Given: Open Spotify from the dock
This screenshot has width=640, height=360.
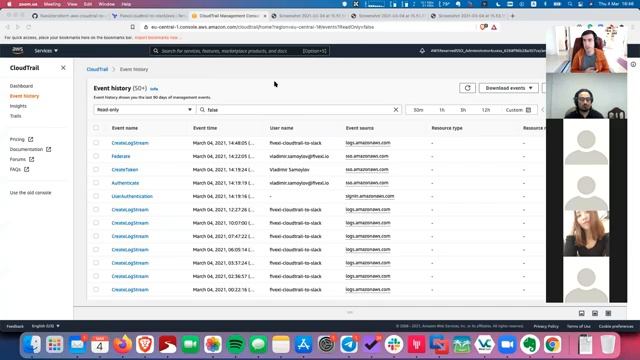Looking at the screenshot, I should click(x=236, y=345).
